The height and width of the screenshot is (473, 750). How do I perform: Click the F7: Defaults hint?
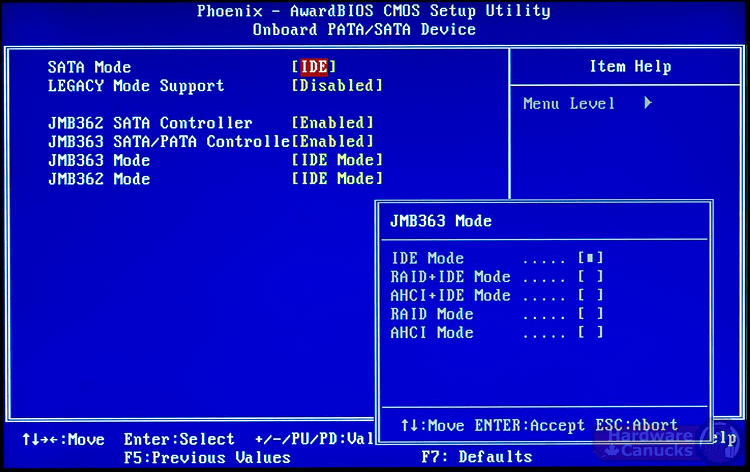coord(477,457)
